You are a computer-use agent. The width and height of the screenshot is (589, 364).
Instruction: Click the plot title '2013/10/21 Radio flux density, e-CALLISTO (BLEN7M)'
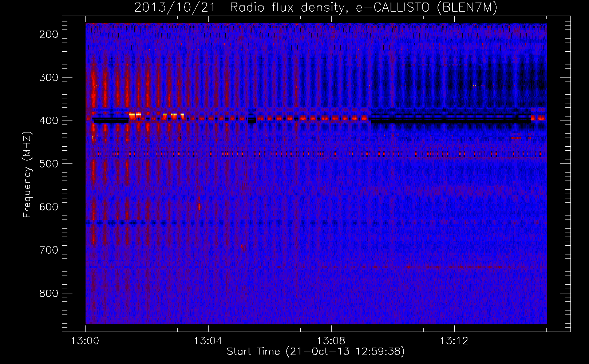point(315,8)
